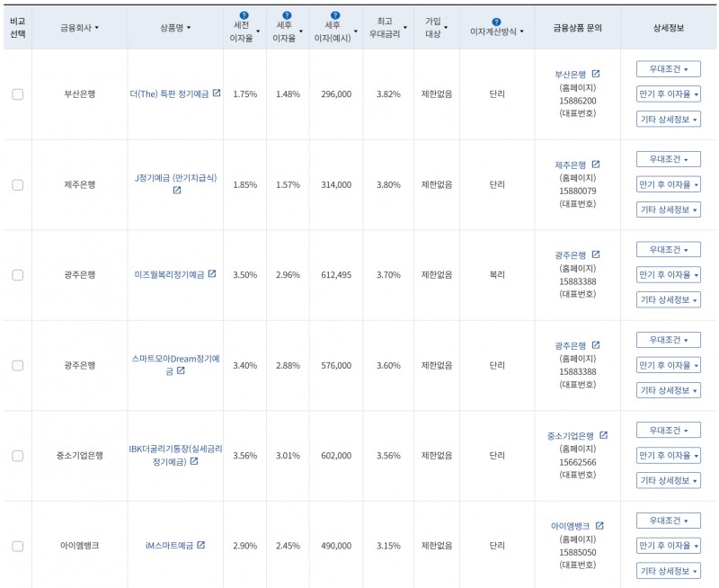Expand 만기 후 이자율 for 중소기업은행

pos(668,456)
